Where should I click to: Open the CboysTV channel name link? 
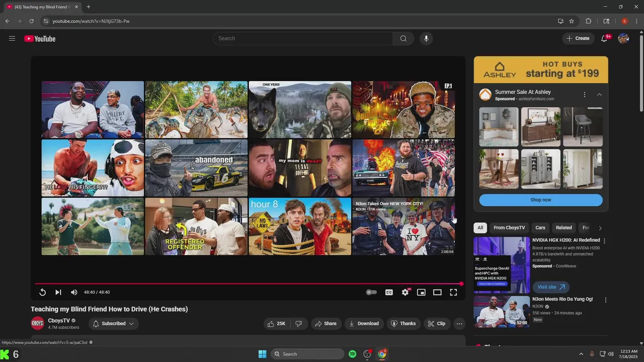59,320
